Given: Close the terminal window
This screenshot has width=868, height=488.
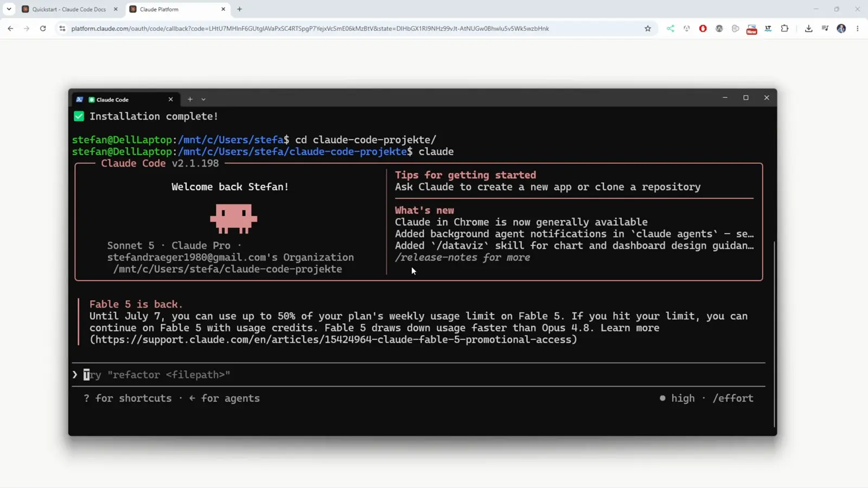Looking at the screenshot, I should [x=767, y=98].
